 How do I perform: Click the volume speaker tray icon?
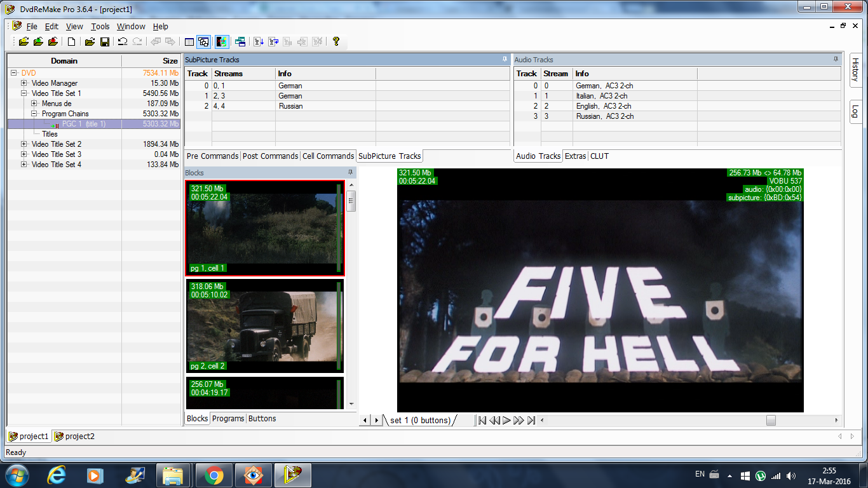click(791, 475)
